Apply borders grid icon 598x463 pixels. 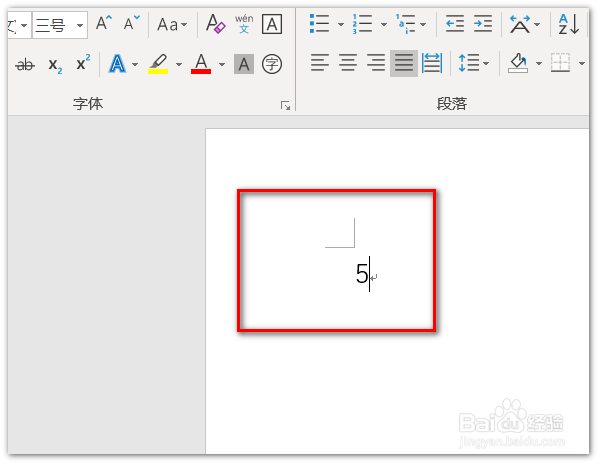tap(561, 63)
